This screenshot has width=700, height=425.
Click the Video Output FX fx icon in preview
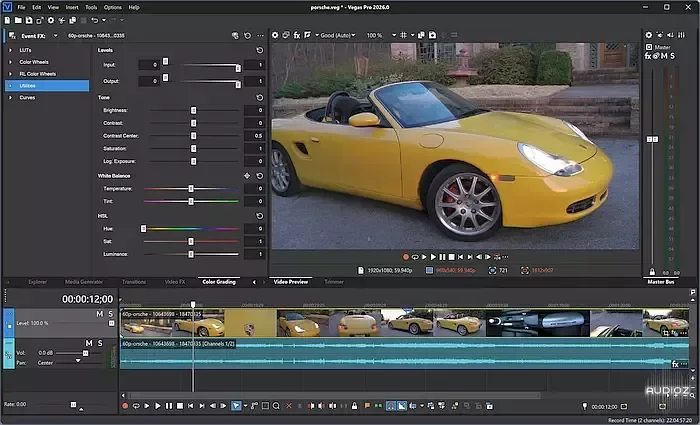[296, 35]
